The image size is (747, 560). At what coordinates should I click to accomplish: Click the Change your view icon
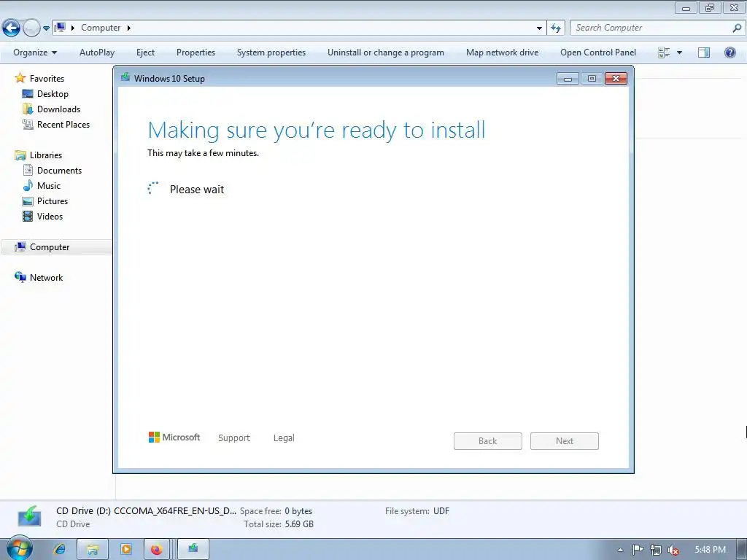(x=664, y=52)
